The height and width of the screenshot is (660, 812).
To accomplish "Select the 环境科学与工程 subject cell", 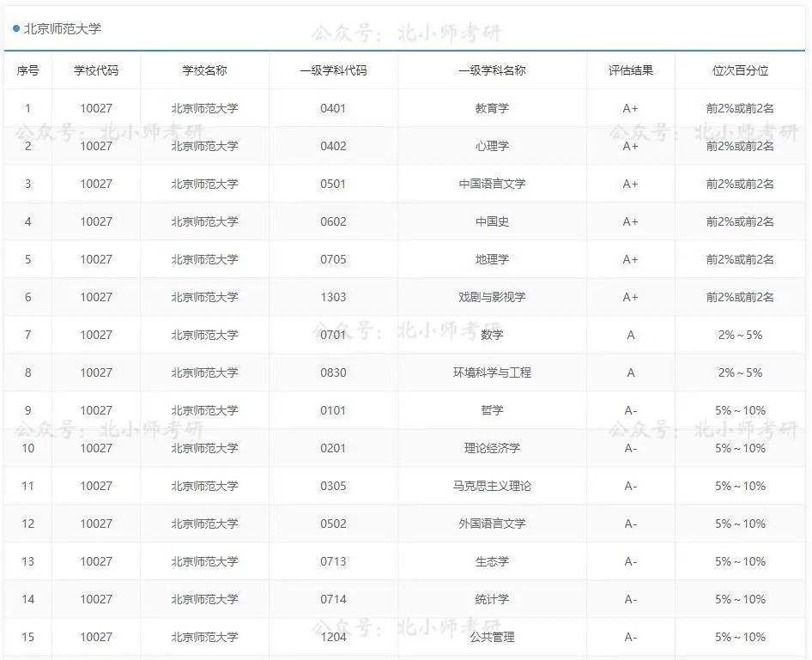I will [x=492, y=372].
